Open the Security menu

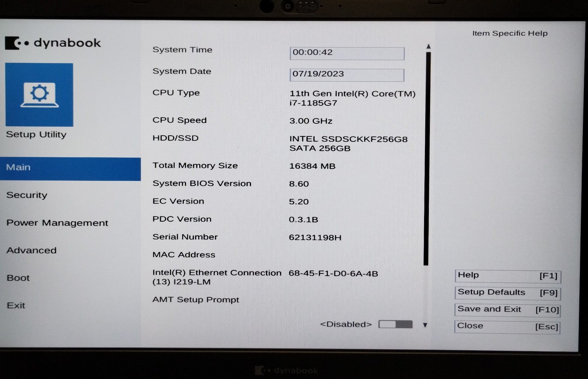(x=27, y=195)
